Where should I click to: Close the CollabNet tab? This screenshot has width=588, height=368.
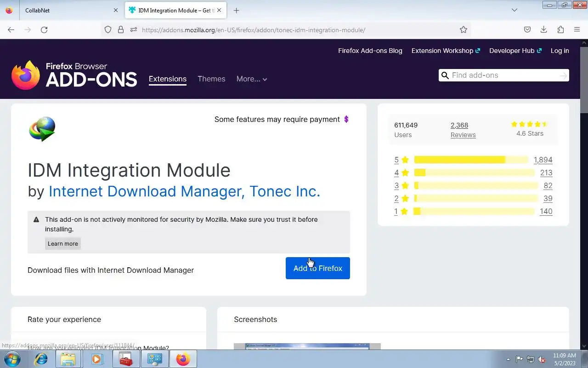point(115,10)
